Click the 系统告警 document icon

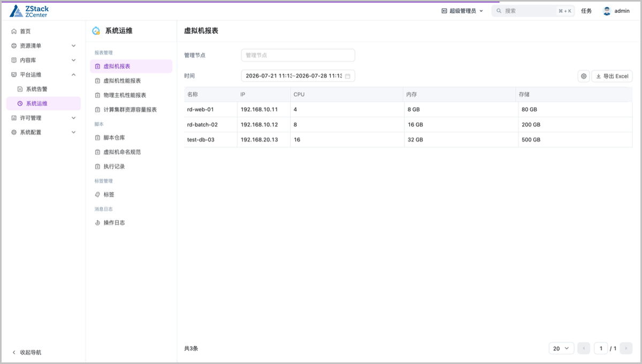point(20,89)
